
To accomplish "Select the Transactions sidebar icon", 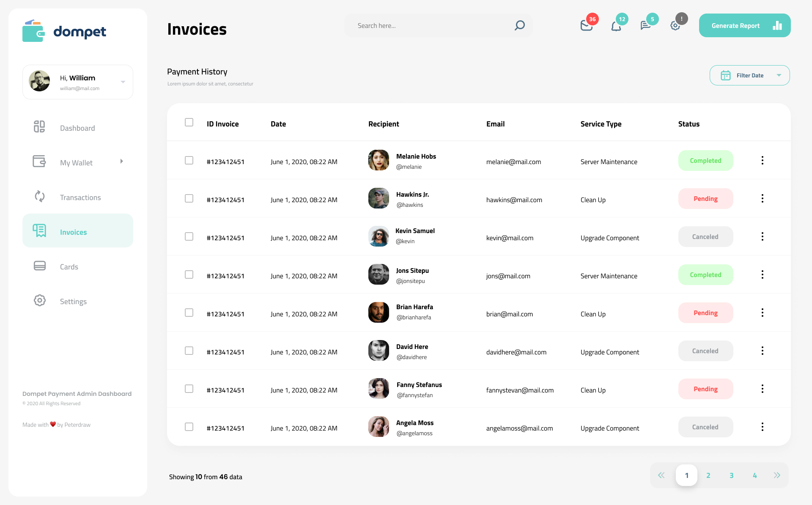I will click(39, 196).
